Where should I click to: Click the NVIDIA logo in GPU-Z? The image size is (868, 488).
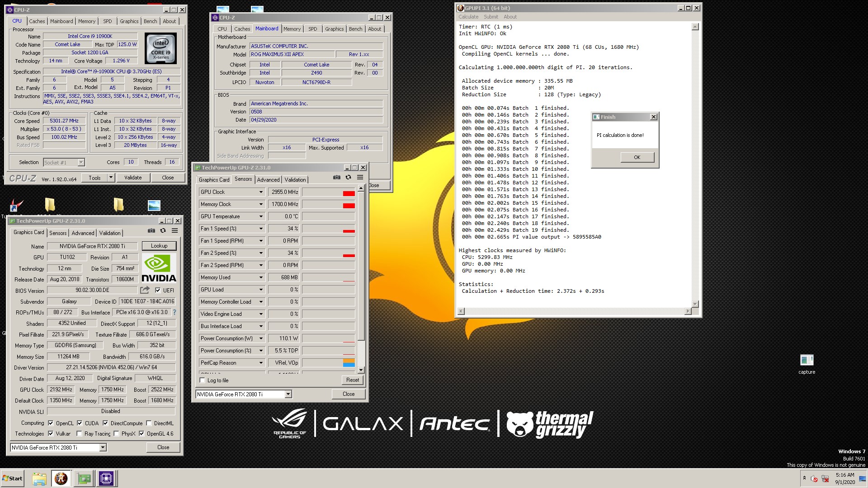pyautogui.click(x=159, y=268)
